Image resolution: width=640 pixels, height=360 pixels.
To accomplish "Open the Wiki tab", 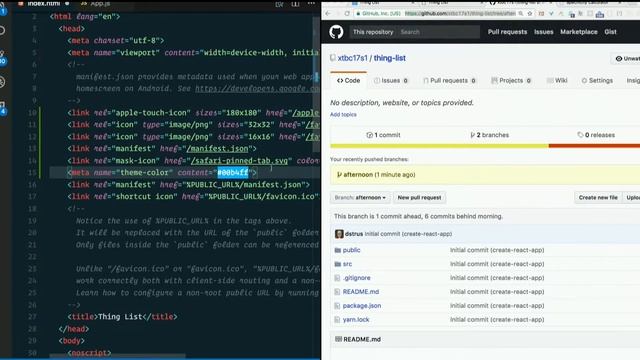I will tap(557, 80).
